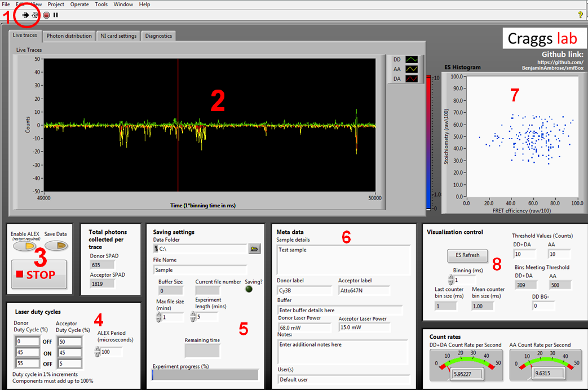
Task: Click the File Name field containing Sample
Action: click(x=200, y=270)
